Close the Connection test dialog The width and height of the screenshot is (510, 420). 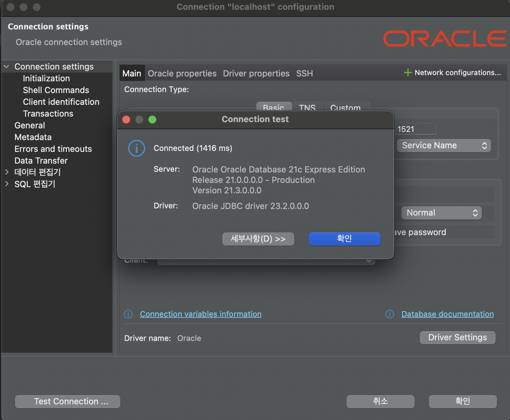126,120
